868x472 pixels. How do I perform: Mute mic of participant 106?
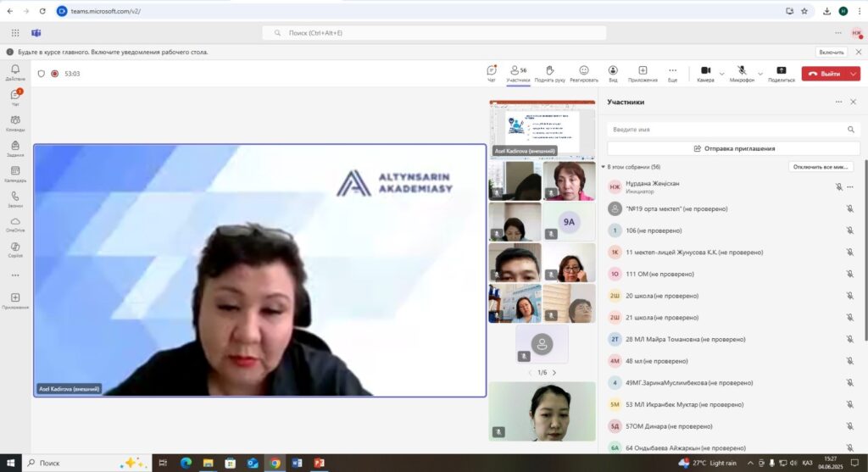(x=849, y=230)
